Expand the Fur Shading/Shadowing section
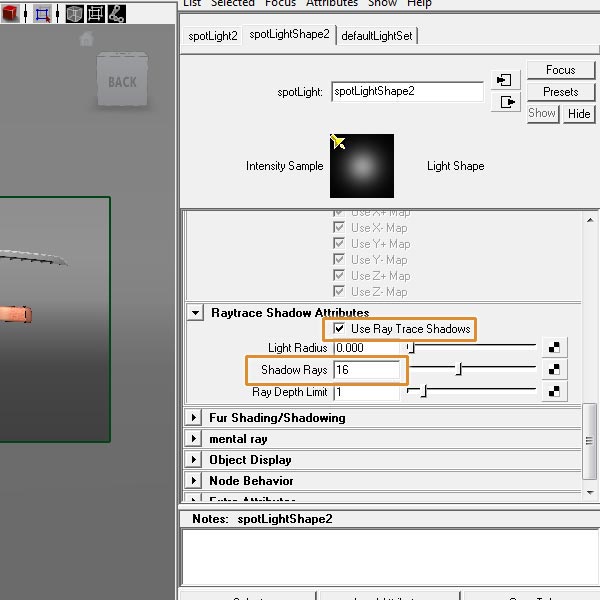Viewport: 600px width, 600px height. click(x=194, y=417)
